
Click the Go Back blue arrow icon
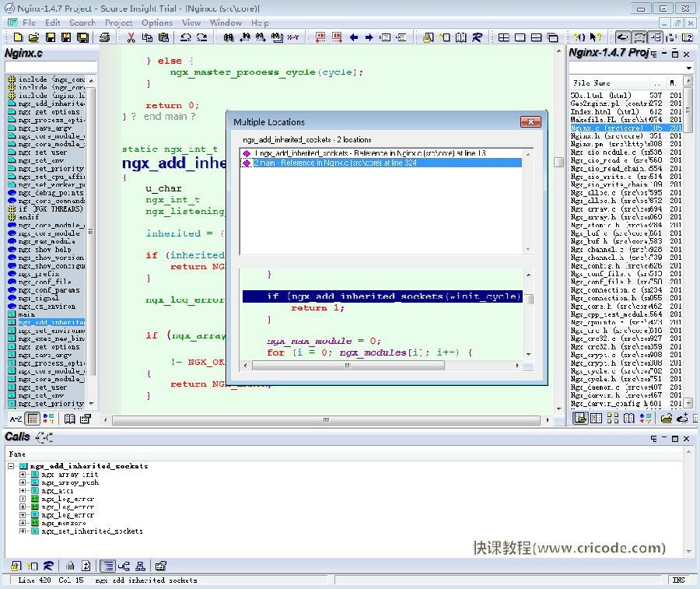tap(354, 37)
